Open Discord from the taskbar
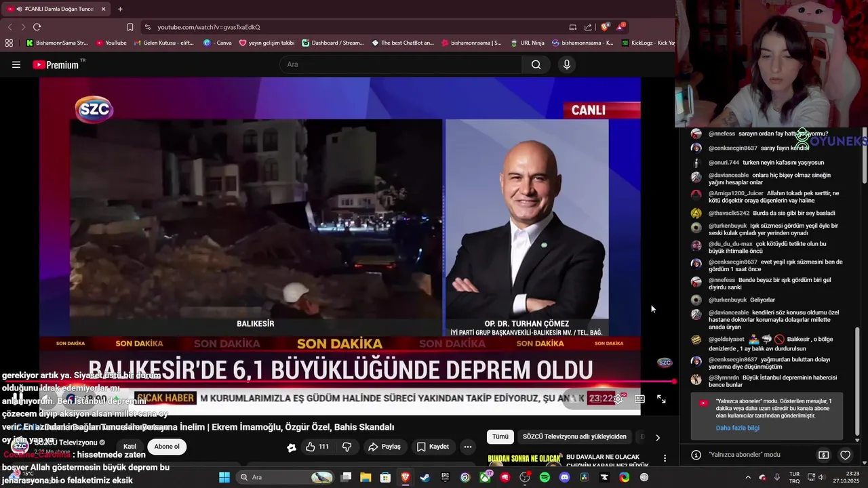Viewport: 868px width, 488px height. [x=564, y=477]
